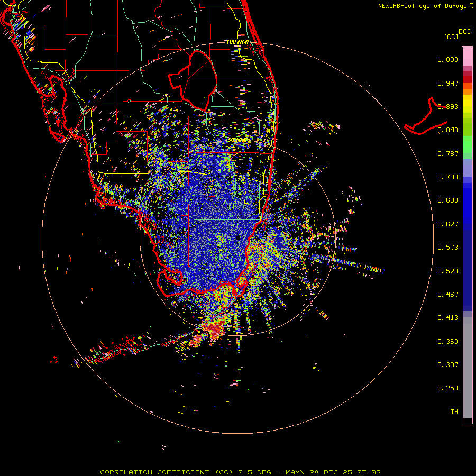Select the 0.253 scale value

click(448, 388)
